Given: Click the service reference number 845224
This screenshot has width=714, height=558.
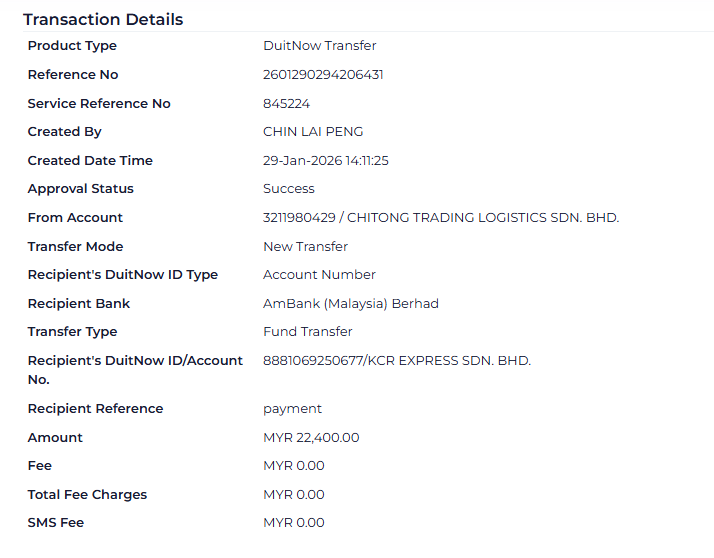Looking at the screenshot, I should pos(286,104).
